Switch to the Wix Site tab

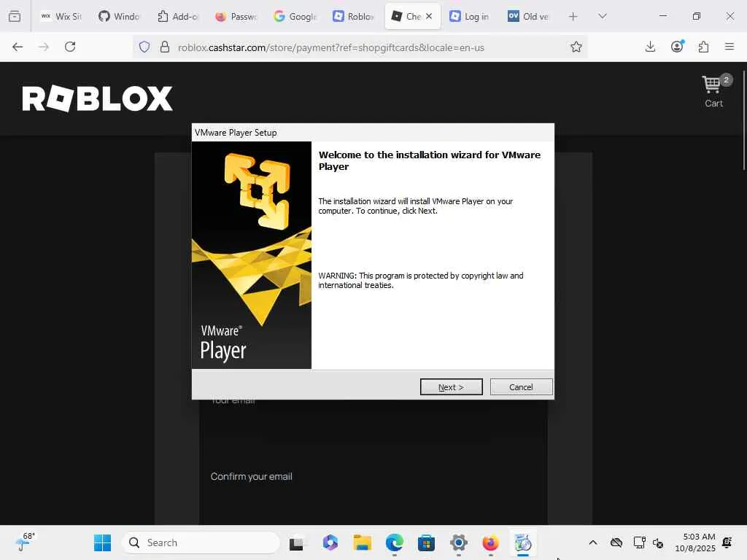coord(61,16)
